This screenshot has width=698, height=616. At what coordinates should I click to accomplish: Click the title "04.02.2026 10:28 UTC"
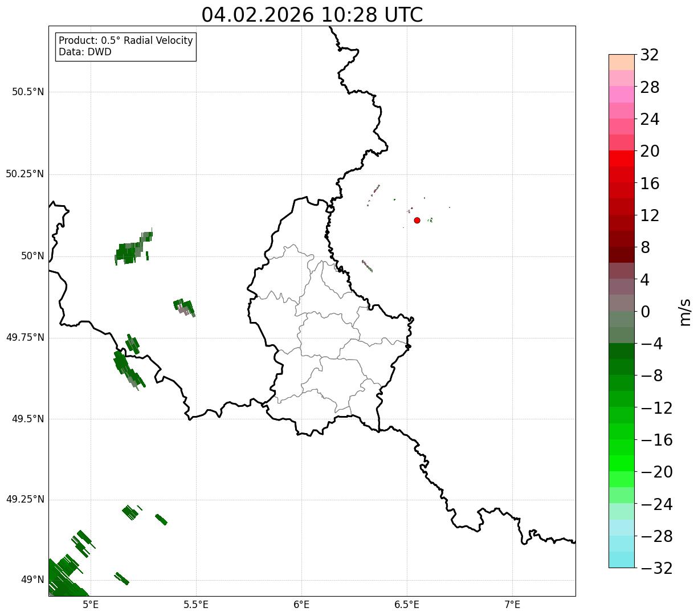coord(312,15)
